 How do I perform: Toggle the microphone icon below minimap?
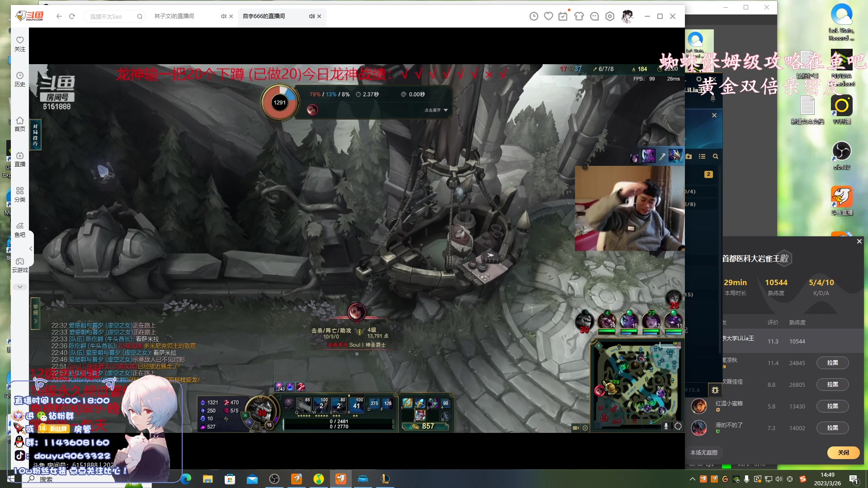(666, 426)
